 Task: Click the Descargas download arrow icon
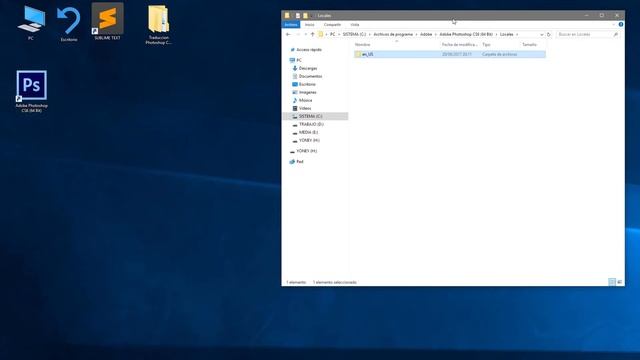(295, 68)
